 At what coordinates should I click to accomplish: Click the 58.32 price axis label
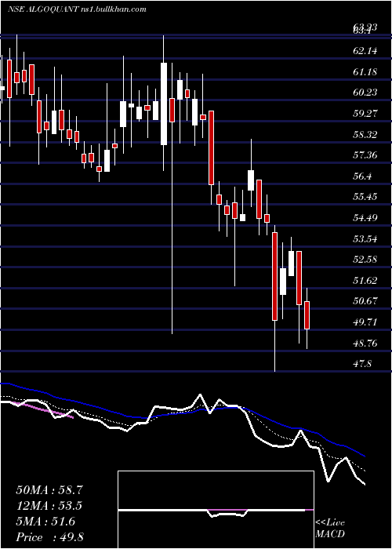tap(365, 134)
